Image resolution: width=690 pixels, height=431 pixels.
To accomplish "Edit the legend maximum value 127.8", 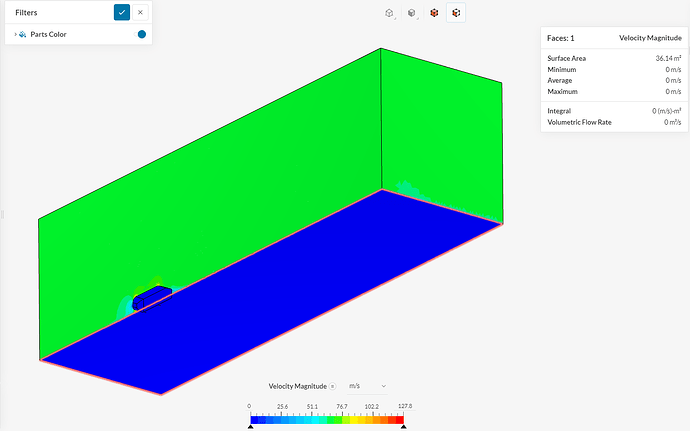I will [405, 406].
